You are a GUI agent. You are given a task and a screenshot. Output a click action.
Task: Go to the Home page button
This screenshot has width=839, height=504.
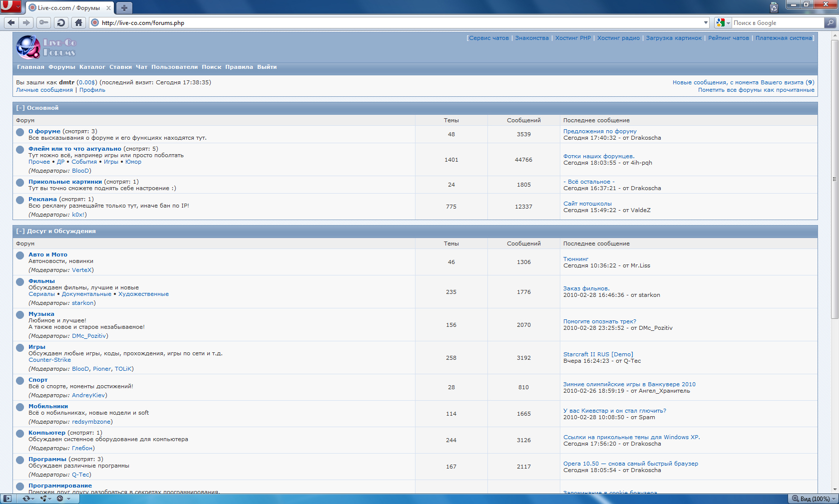click(78, 22)
